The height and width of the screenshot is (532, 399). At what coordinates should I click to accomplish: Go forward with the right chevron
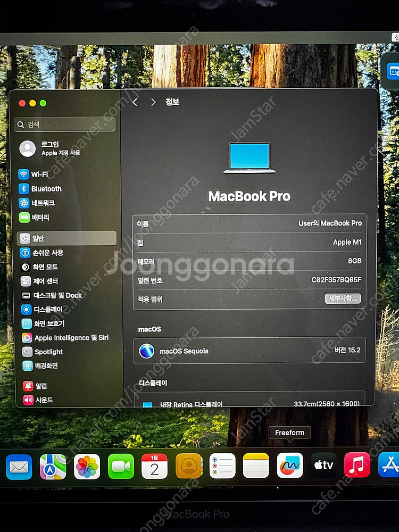pyautogui.click(x=153, y=102)
